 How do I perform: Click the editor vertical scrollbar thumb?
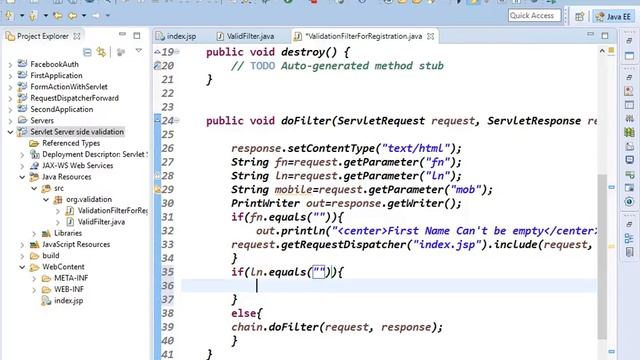tap(602, 256)
